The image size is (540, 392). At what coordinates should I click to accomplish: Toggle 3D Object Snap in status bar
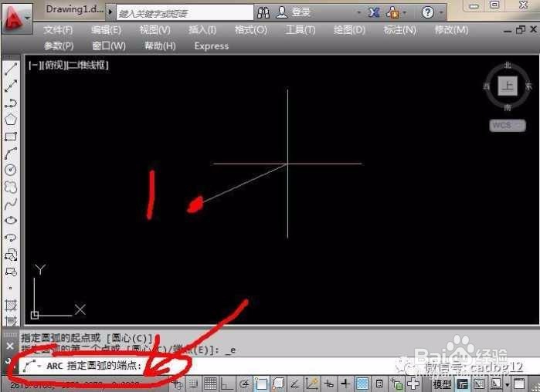coord(278,384)
